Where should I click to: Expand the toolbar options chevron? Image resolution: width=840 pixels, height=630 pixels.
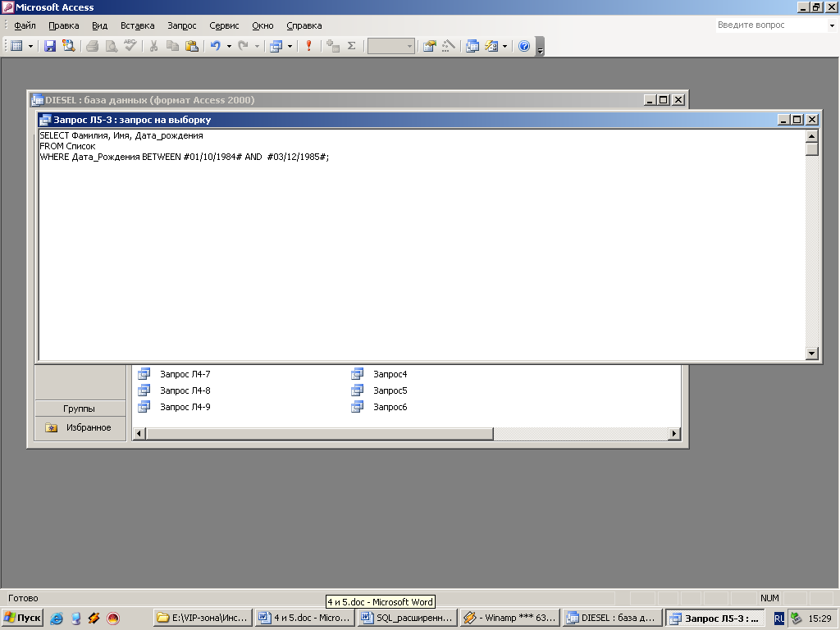tap(540, 47)
